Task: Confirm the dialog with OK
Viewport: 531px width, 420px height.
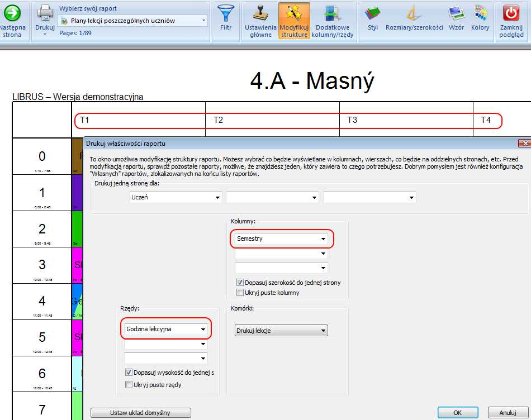Action: 457,413
